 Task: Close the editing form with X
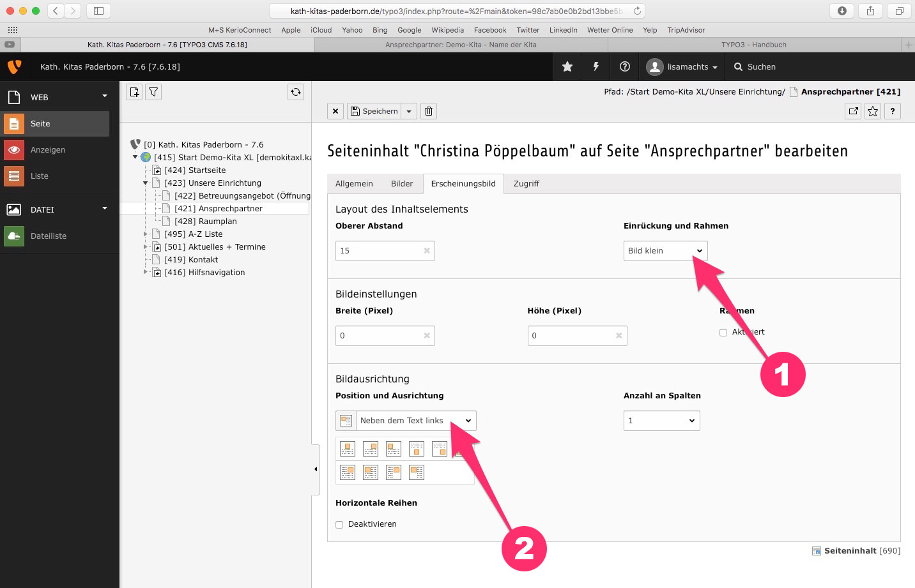(x=335, y=111)
